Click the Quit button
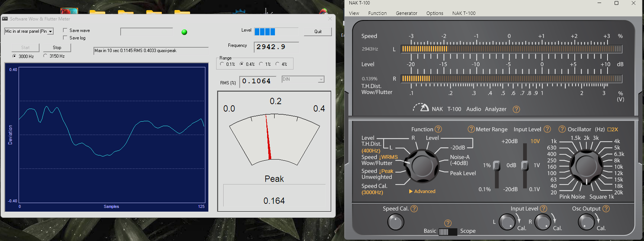The width and height of the screenshot is (644, 241). pyautogui.click(x=318, y=32)
